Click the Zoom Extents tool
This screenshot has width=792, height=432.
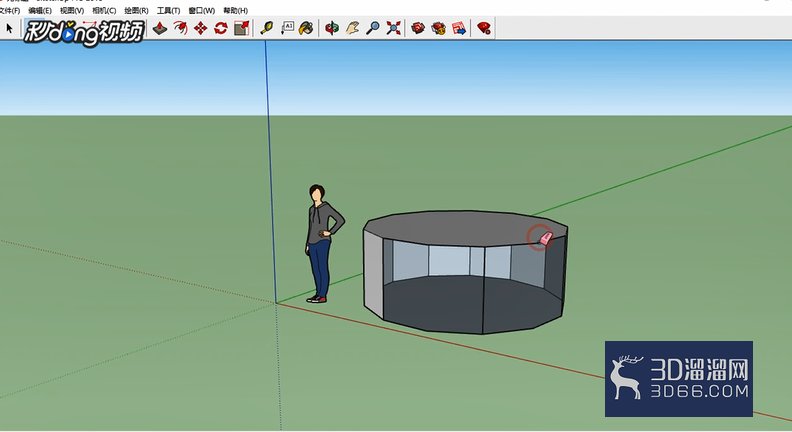click(393, 28)
